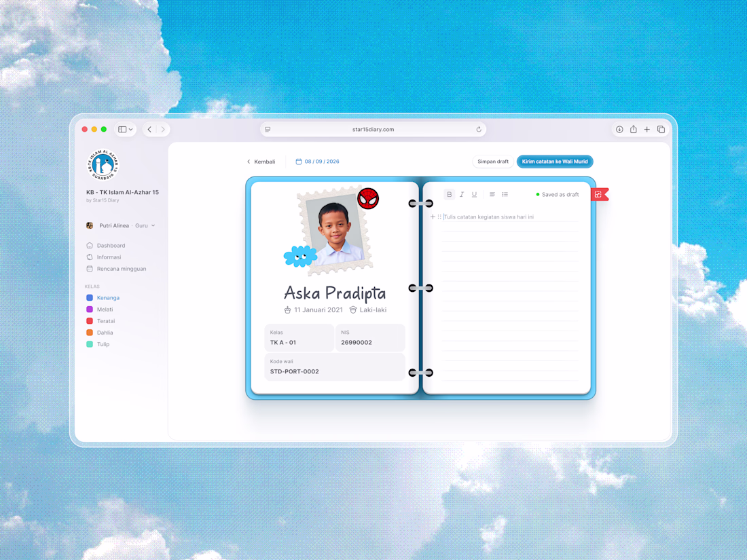Open the Putri Alinea Guru account dropdown
Screen dimensions: 747x560
[121, 226]
